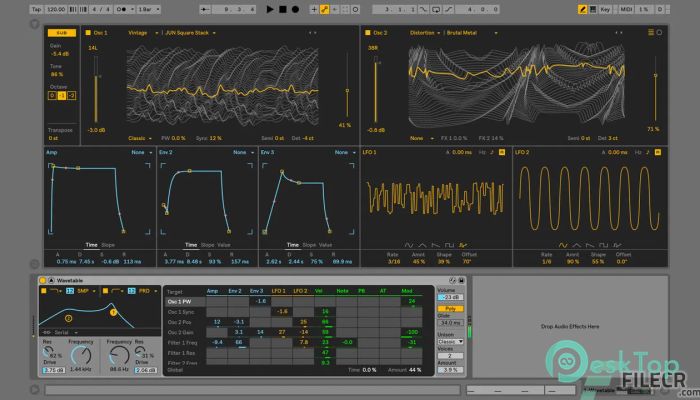Click the Stop button in transport

click(x=283, y=9)
